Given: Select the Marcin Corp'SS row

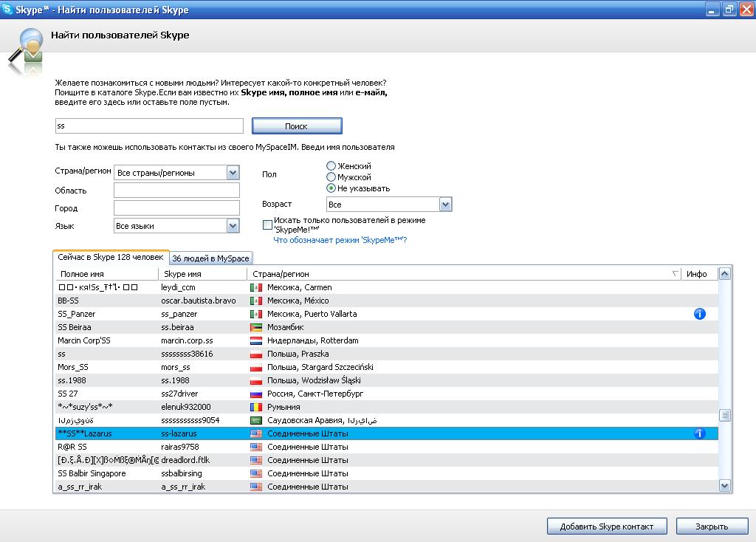Looking at the screenshot, I should pyautogui.click(x=387, y=340).
